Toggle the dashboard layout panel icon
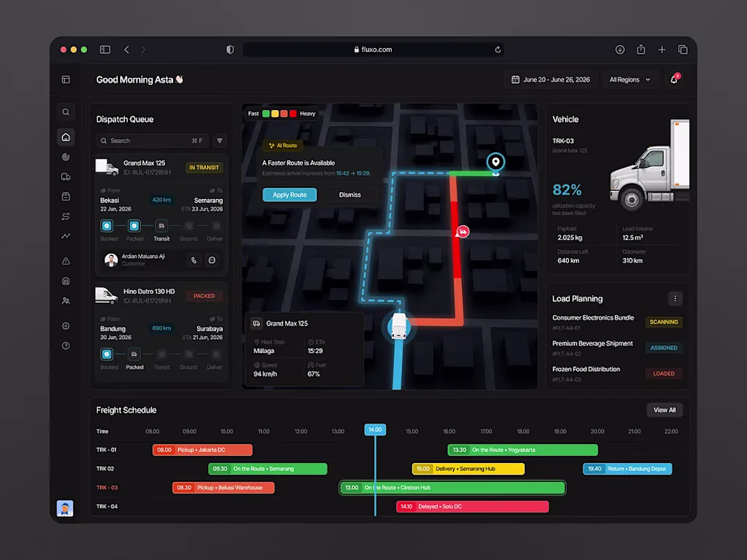Viewport: 747px width, 560px height. point(66,79)
